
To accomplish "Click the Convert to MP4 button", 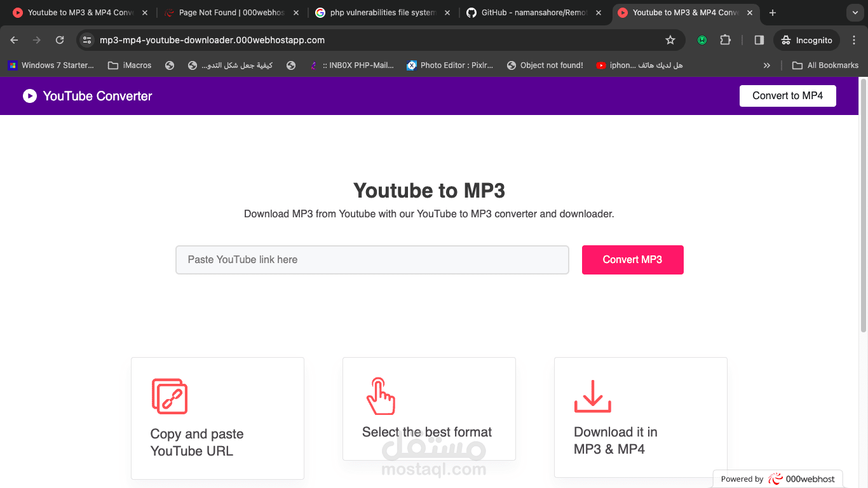I will coord(787,96).
